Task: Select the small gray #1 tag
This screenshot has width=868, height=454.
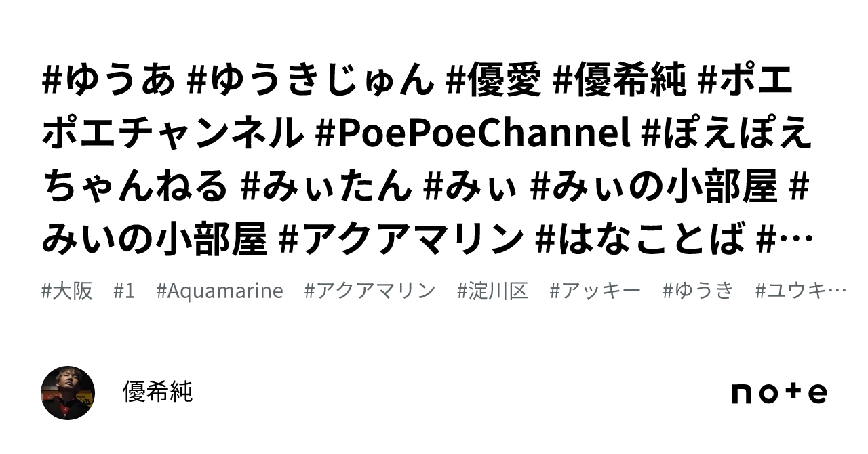Action: 125,291
